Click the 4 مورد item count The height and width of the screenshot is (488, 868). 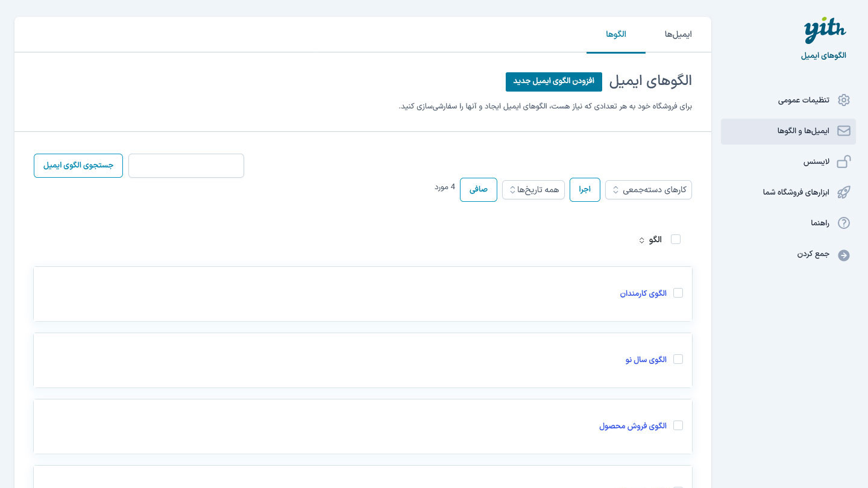click(445, 187)
